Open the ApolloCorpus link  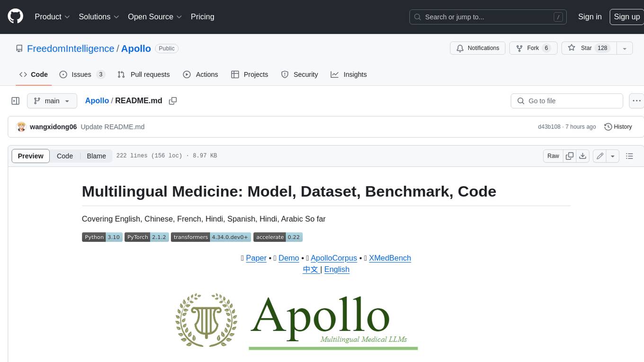tap(334, 258)
